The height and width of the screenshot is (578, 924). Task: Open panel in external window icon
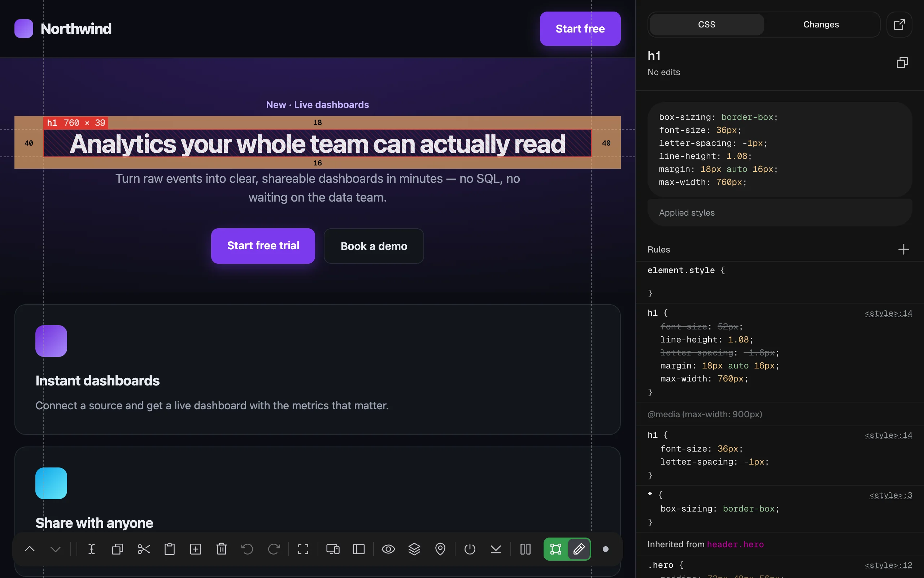click(x=899, y=25)
